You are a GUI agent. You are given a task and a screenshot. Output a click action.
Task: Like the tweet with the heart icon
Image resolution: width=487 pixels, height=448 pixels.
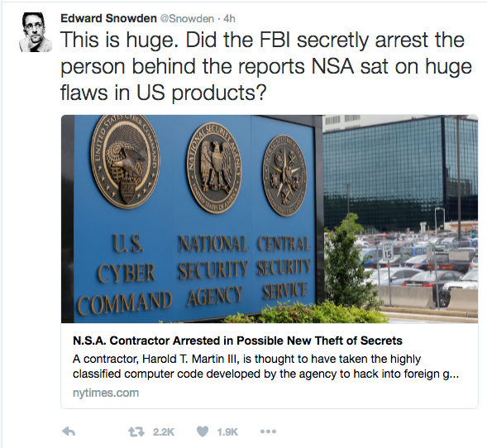point(203,431)
